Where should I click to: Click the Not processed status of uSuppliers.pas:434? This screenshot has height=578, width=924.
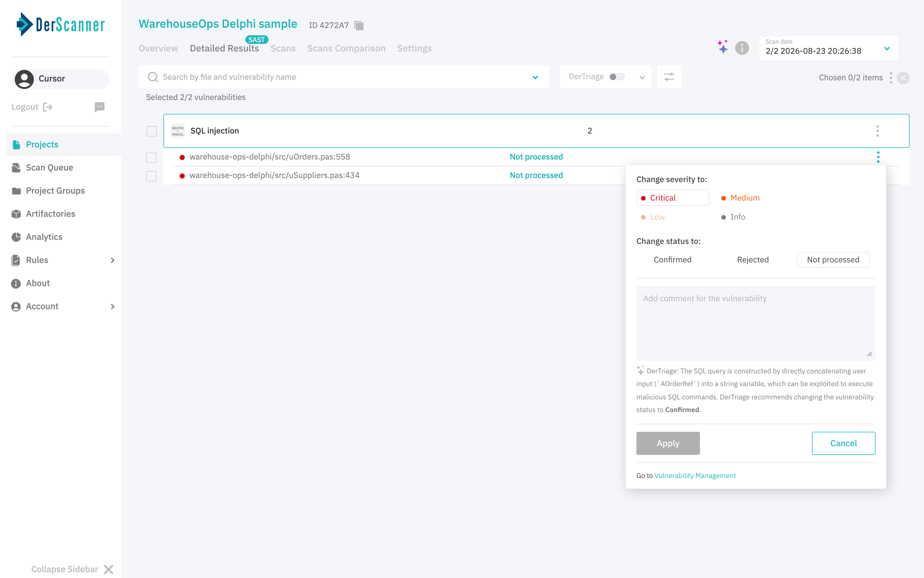pyautogui.click(x=536, y=175)
